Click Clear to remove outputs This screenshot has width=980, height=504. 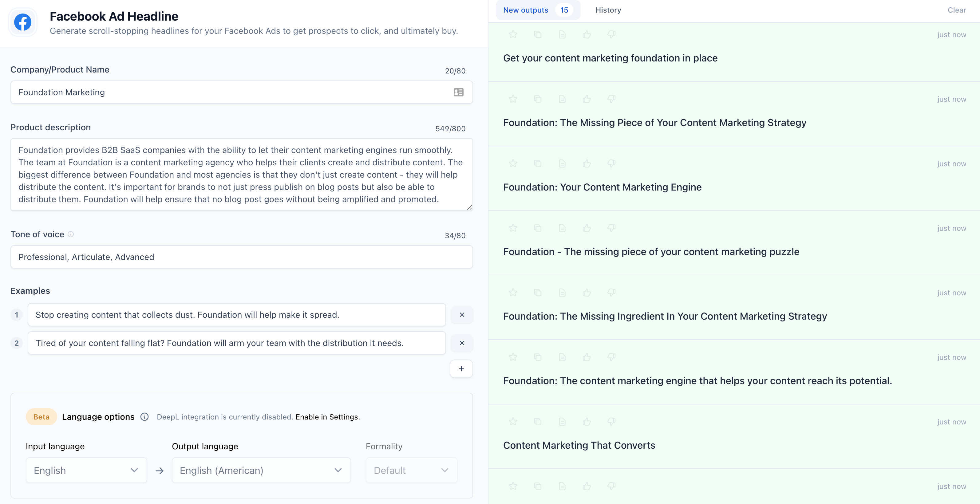pos(956,10)
